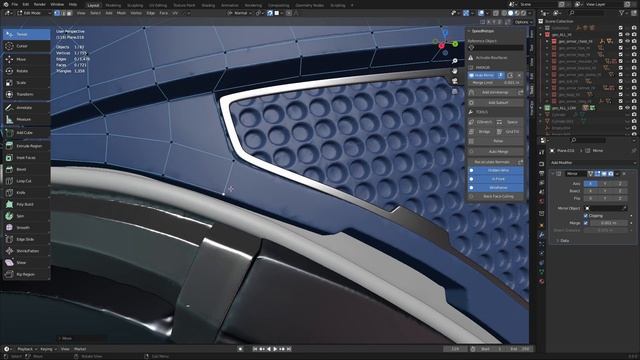Click the Bridge button in retopo tools

pos(482,132)
